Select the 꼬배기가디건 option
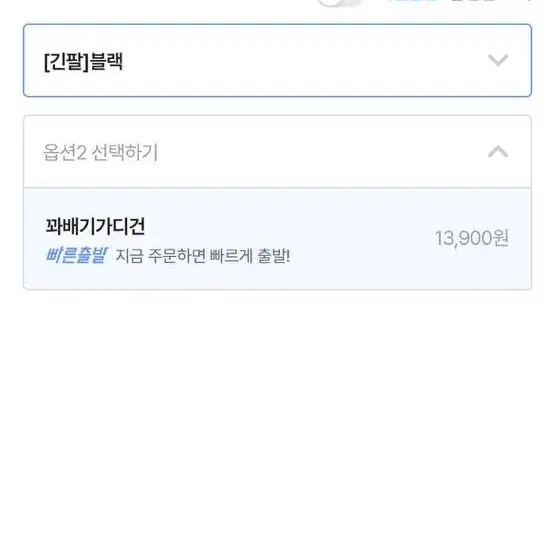Image resolution: width=555 pixels, height=555 pixels. point(277,239)
